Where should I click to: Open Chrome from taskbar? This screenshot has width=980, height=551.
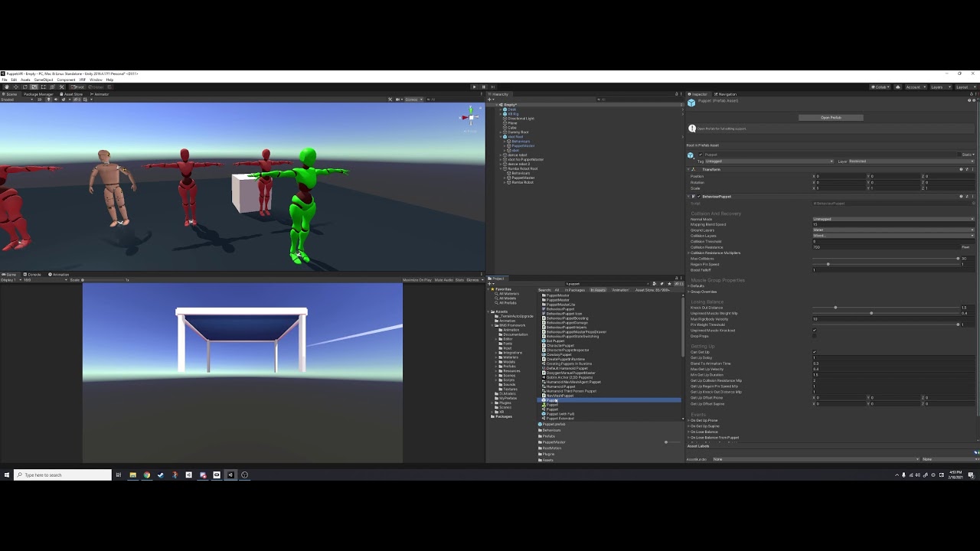click(x=146, y=475)
